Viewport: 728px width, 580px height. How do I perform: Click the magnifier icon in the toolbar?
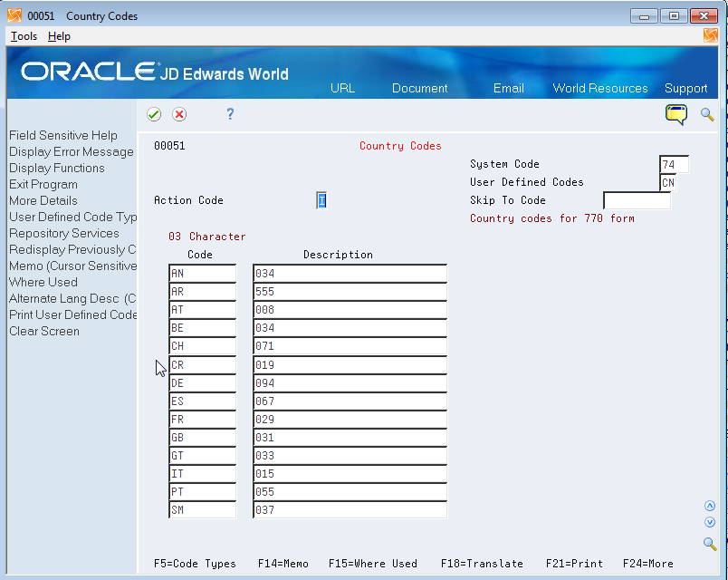coord(707,114)
